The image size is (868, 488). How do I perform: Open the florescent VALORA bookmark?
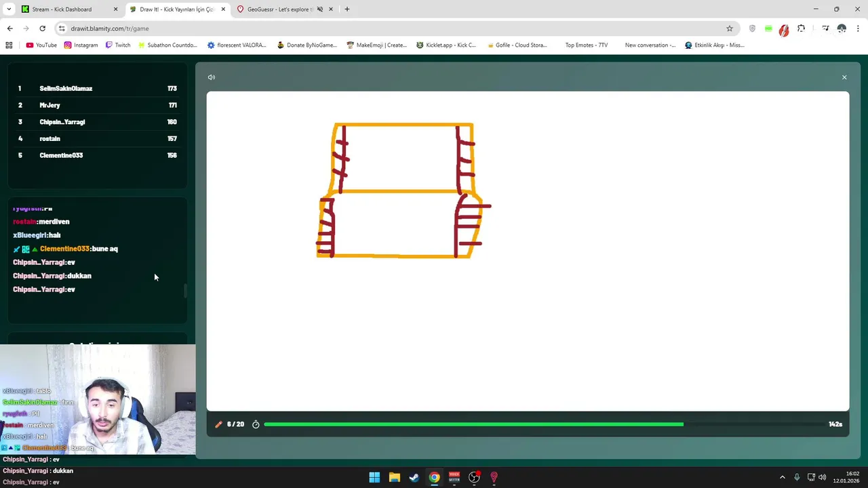237,45
